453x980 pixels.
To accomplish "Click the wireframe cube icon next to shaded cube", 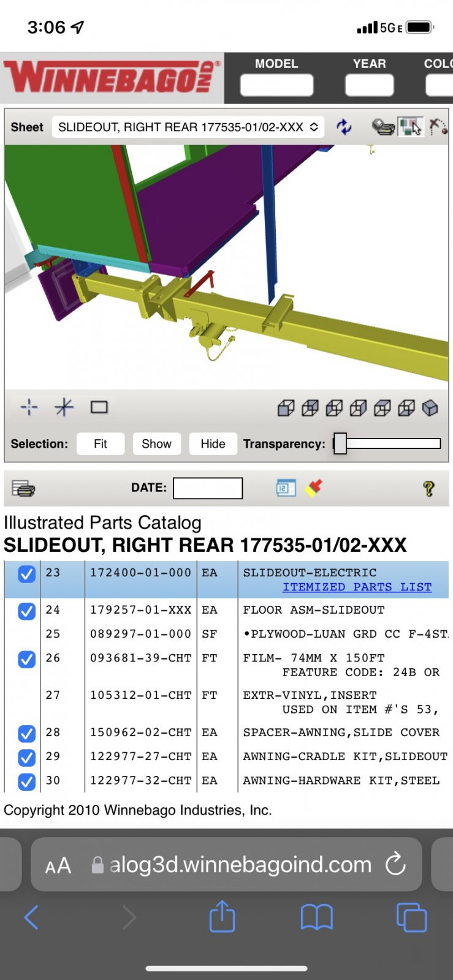I will tap(406, 408).
